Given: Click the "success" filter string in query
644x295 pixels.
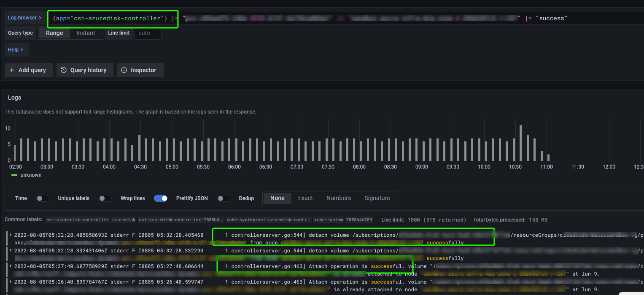Looking at the screenshot, I should coord(552,19).
